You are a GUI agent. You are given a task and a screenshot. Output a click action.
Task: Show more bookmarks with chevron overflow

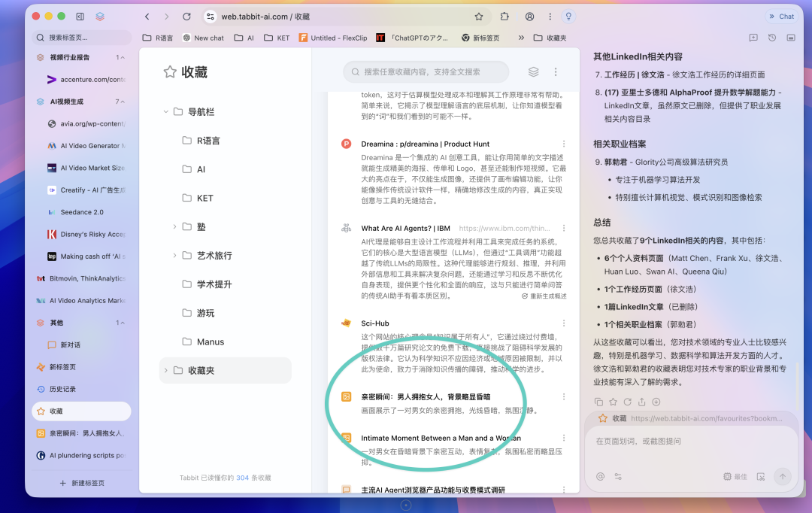521,38
